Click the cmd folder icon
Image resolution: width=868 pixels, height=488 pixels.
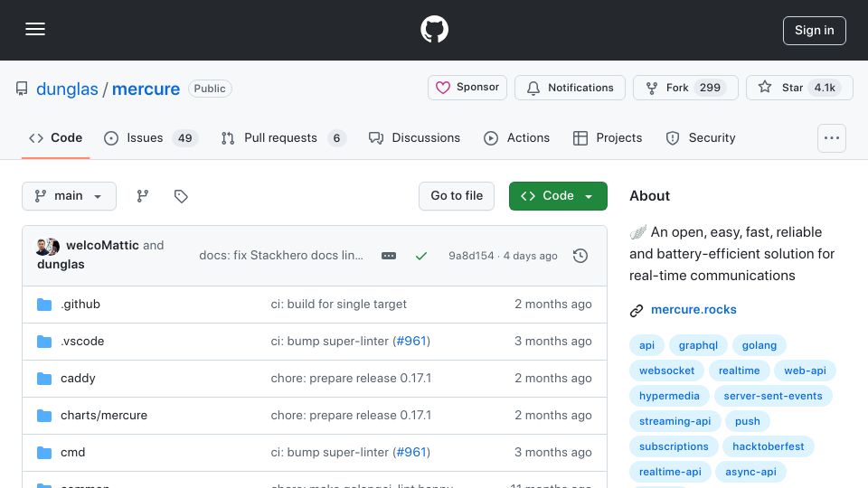pos(44,453)
